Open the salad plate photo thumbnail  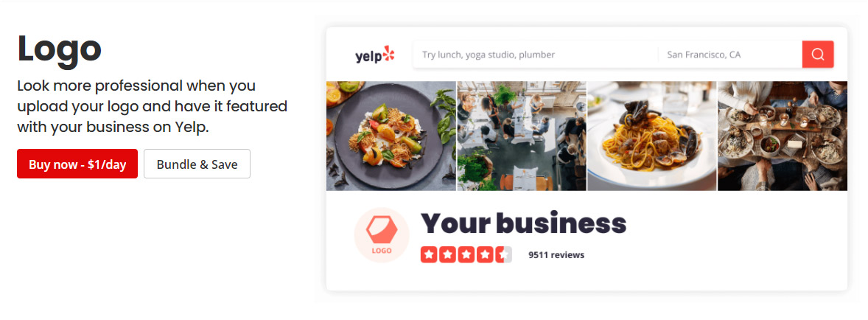(391, 136)
